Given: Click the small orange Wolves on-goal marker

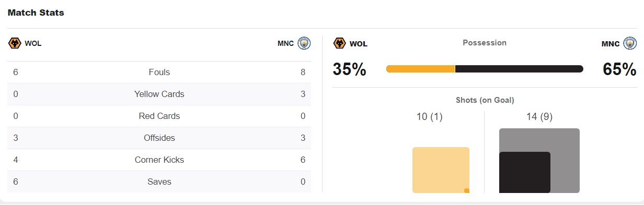Looking at the screenshot, I should (467, 190).
